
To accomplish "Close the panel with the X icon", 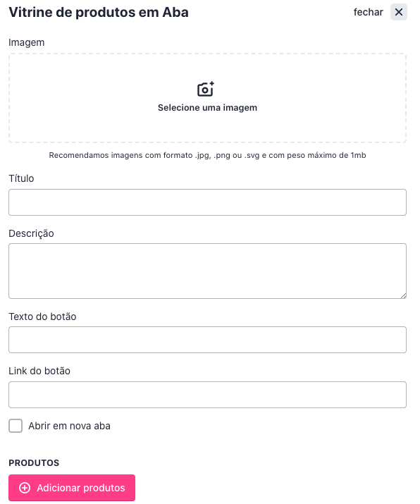I will 398,12.
